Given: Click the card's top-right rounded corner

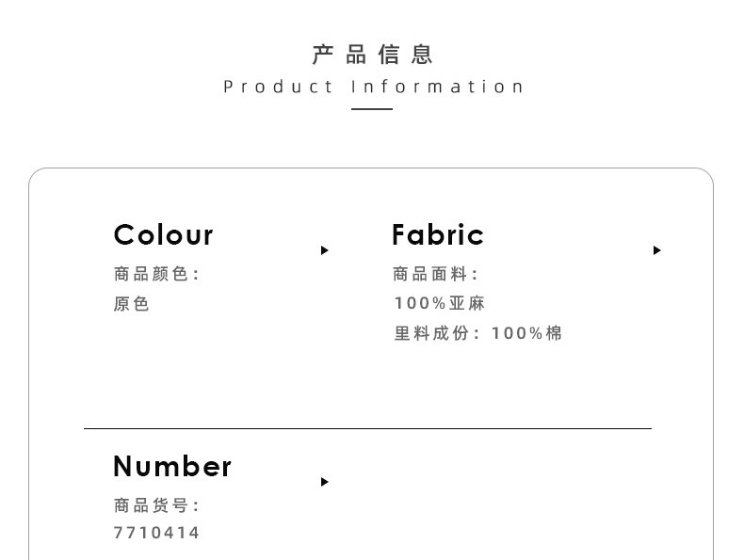Looking at the screenshot, I should coord(705,176).
